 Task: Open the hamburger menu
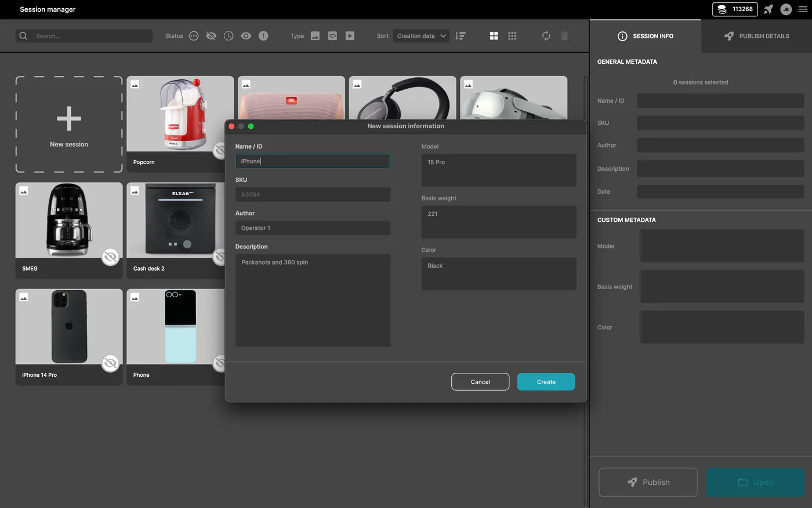(803, 9)
